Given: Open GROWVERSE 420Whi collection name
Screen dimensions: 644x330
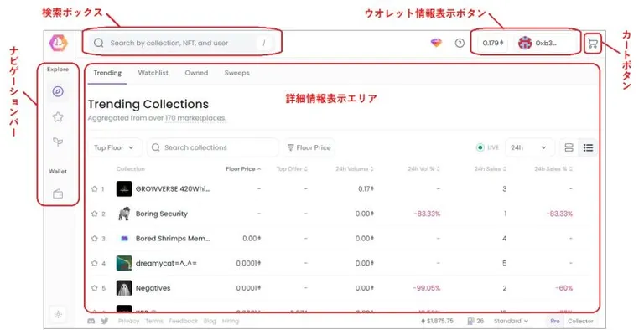Looking at the screenshot, I should pos(173,188).
